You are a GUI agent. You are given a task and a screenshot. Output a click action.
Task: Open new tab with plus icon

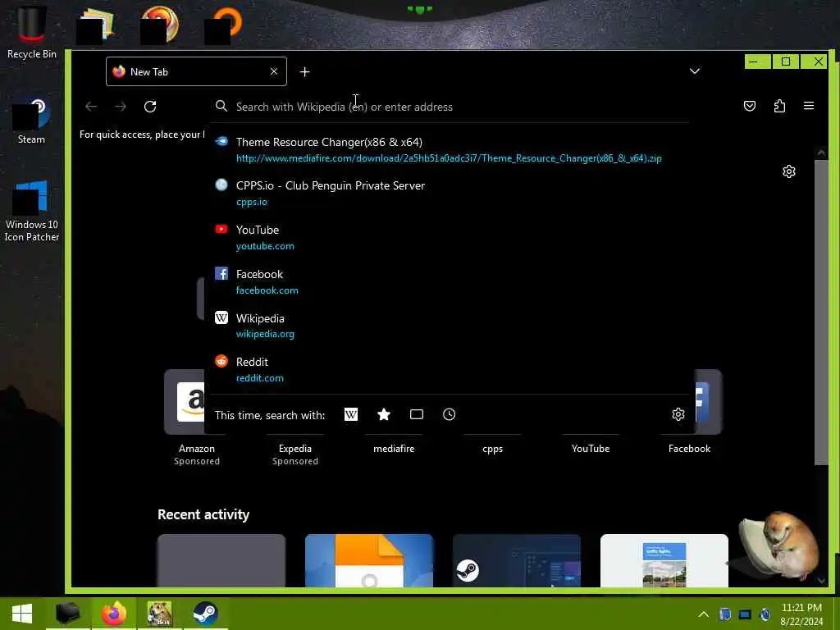click(x=304, y=72)
